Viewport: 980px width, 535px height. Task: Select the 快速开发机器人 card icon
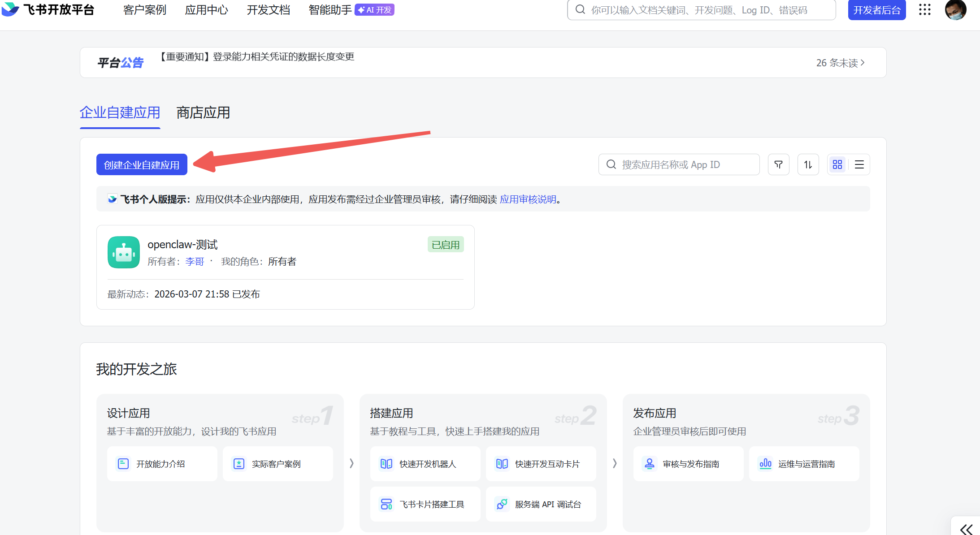[x=386, y=463]
